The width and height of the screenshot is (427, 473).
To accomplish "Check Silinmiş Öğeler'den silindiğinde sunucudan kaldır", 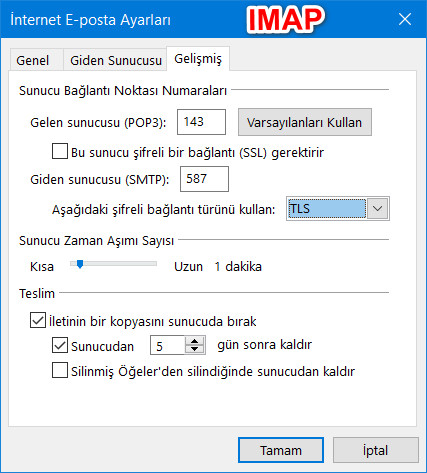I will pyautogui.click(x=60, y=370).
